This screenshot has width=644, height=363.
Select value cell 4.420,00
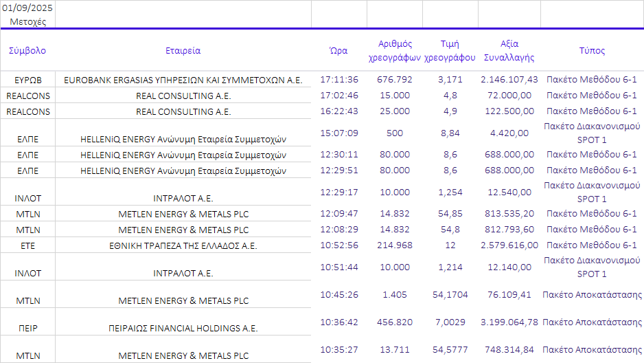(x=509, y=133)
